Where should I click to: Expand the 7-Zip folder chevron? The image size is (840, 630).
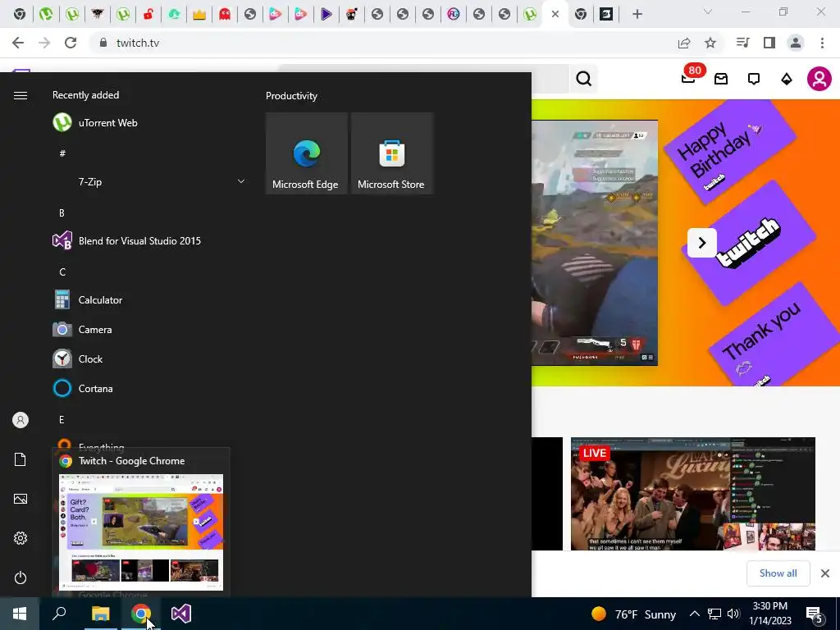[241, 181]
